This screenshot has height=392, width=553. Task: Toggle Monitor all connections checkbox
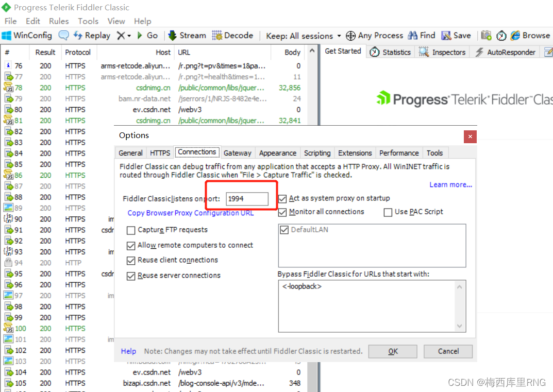point(282,212)
